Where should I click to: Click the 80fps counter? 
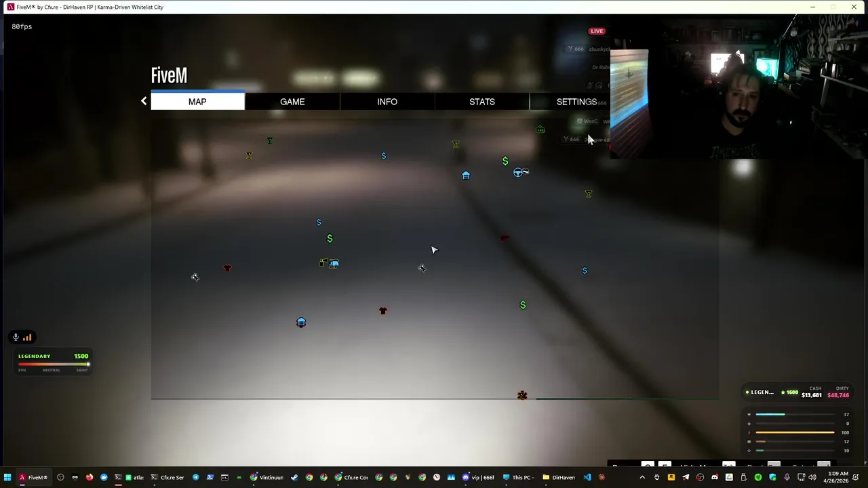[x=22, y=26]
